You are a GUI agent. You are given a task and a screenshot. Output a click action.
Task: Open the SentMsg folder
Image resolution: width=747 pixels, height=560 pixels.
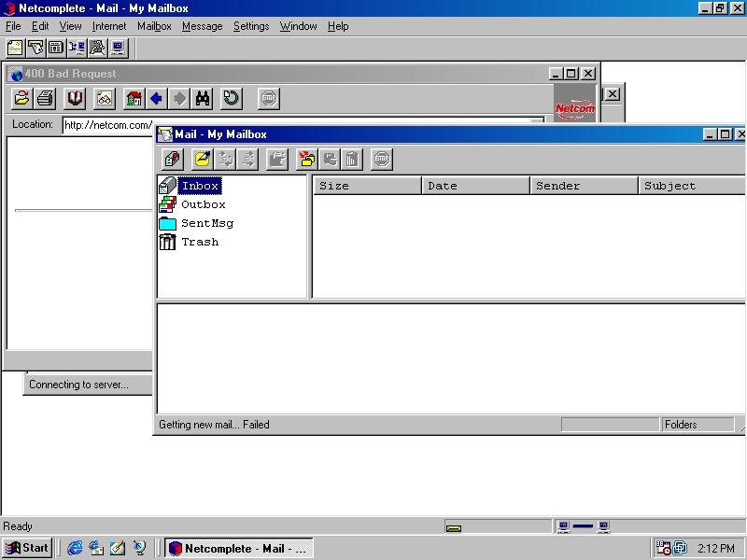click(x=206, y=223)
